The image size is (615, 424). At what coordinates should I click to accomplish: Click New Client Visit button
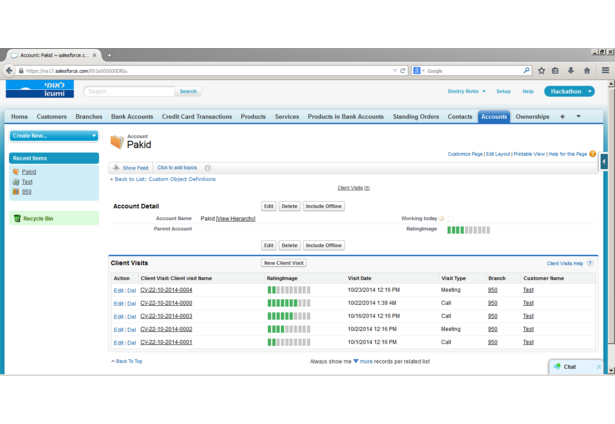pyautogui.click(x=284, y=263)
